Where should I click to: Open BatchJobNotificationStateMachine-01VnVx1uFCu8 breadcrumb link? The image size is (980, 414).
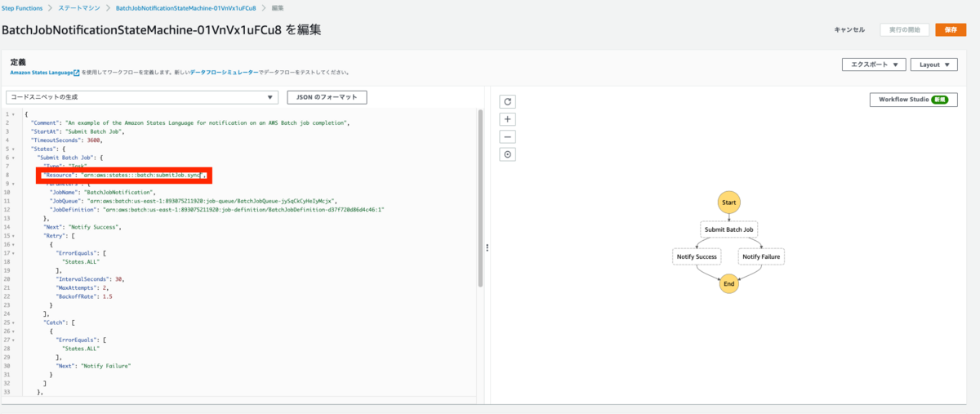click(186, 7)
